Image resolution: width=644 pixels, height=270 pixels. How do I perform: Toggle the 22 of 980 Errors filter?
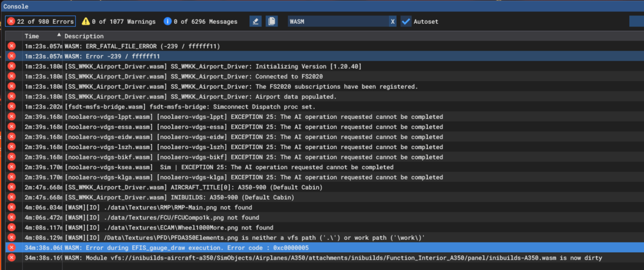pyautogui.click(x=41, y=21)
